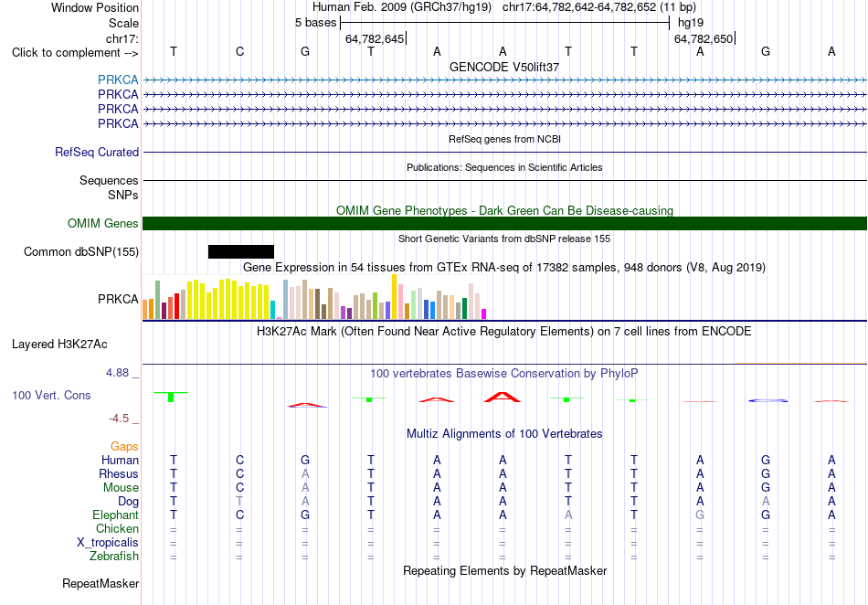Click the tall gold bar in GTEx chart

(394, 297)
